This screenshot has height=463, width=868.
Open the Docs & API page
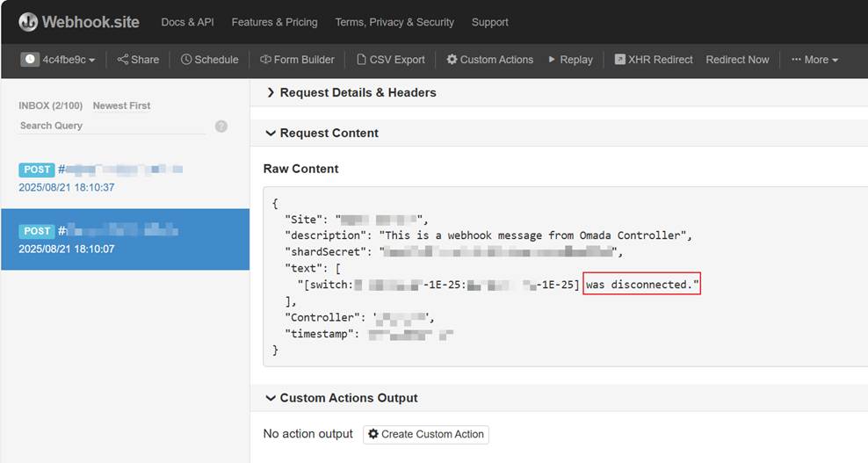coord(187,22)
